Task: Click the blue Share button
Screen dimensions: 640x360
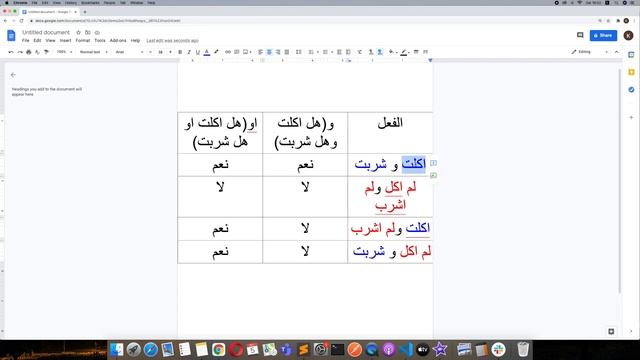Action: 603,36
